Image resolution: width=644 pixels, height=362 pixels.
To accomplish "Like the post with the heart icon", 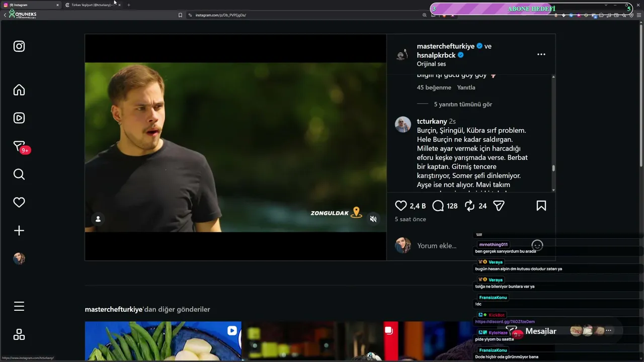I will coord(401,206).
